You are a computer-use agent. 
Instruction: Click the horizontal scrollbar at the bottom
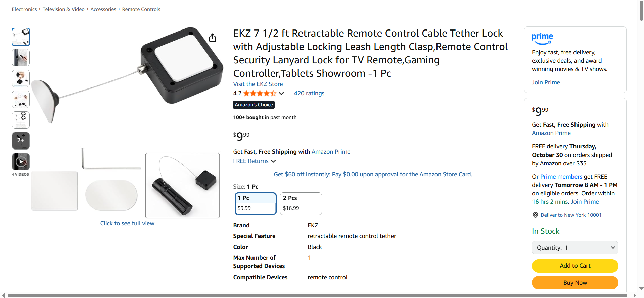(317, 295)
